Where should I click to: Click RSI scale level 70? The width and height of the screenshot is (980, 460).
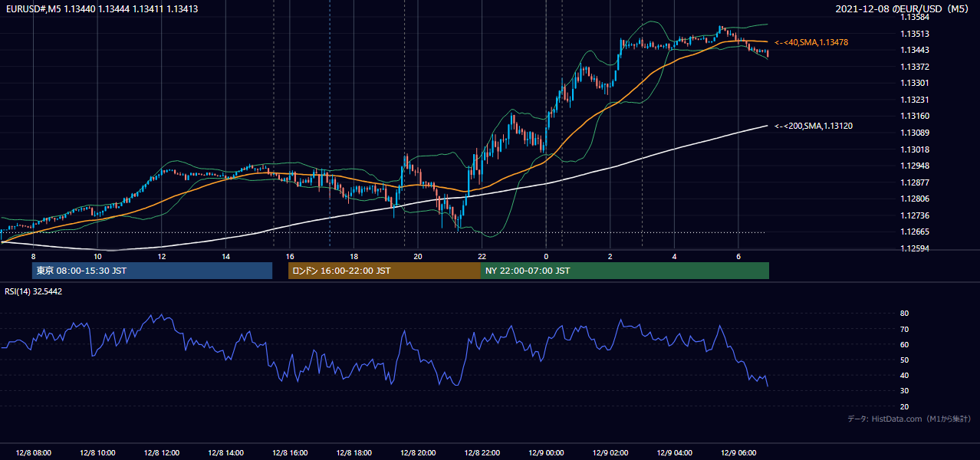click(x=905, y=329)
